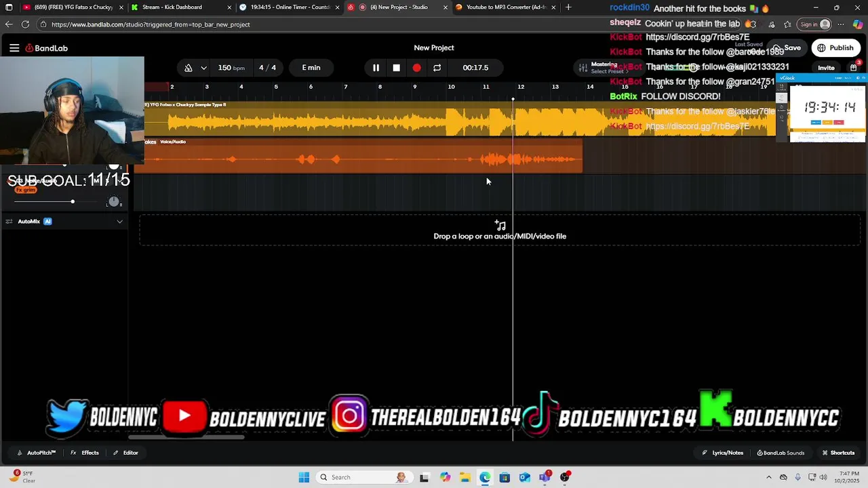Open File Explorer from the taskbar
The width and height of the screenshot is (868, 488).
[x=465, y=477]
